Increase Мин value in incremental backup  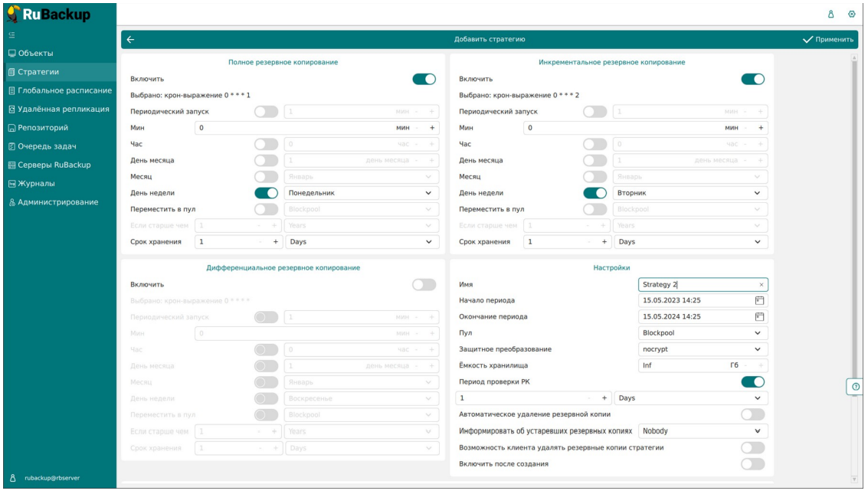(762, 128)
